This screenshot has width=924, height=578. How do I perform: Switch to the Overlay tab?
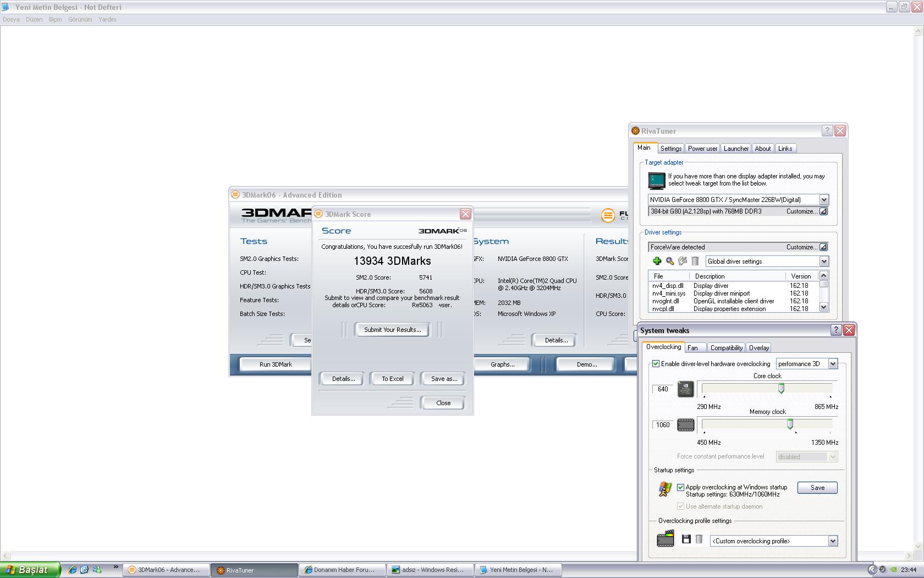click(x=759, y=348)
